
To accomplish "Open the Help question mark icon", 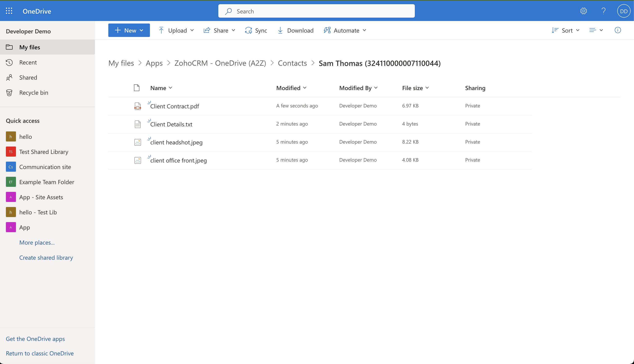I will point(604,11).
